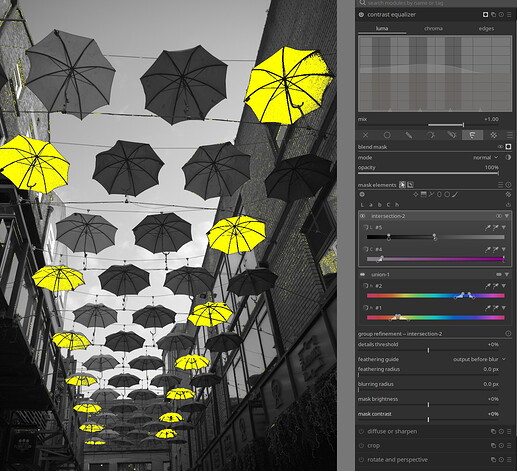Open h #2 element dropdown arrow
517x471 pixels.
tap(504, 286)
